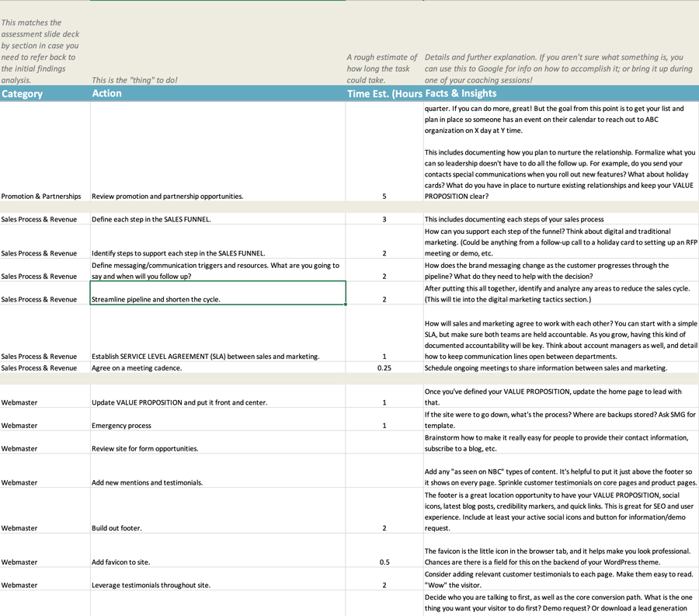
Task: Select Webmaster category in Add favicon row
Action: [44, 551]
